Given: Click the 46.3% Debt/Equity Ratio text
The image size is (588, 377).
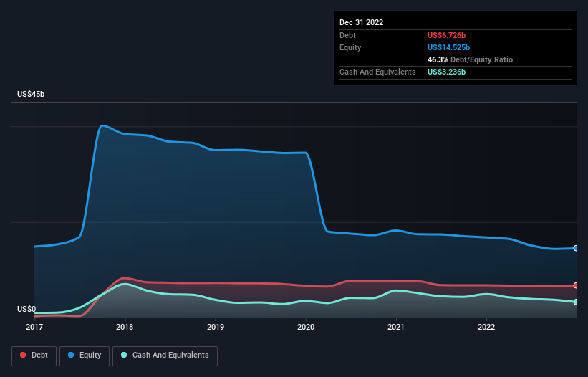Looking at the screenshot, I should point(470,59).
